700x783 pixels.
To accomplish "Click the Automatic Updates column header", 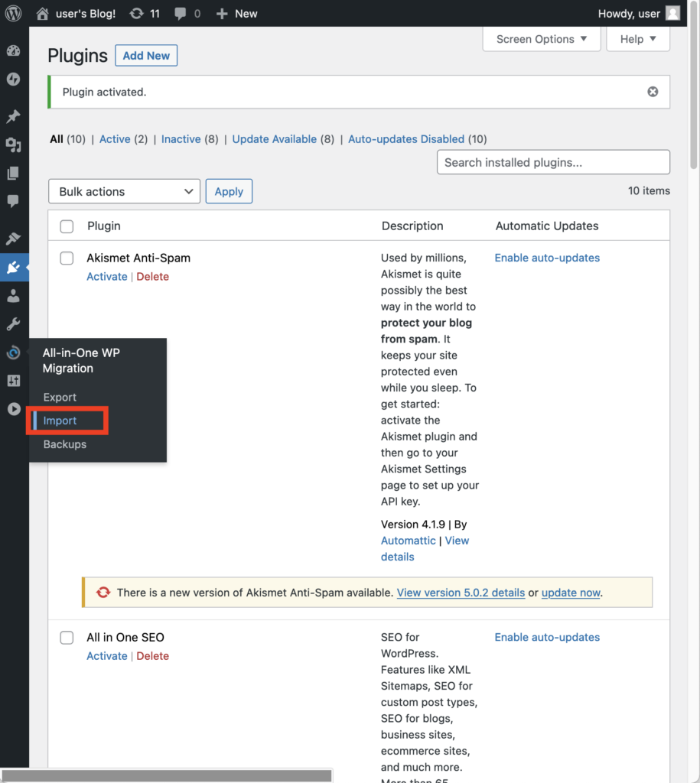I will [x=546, y=226].
